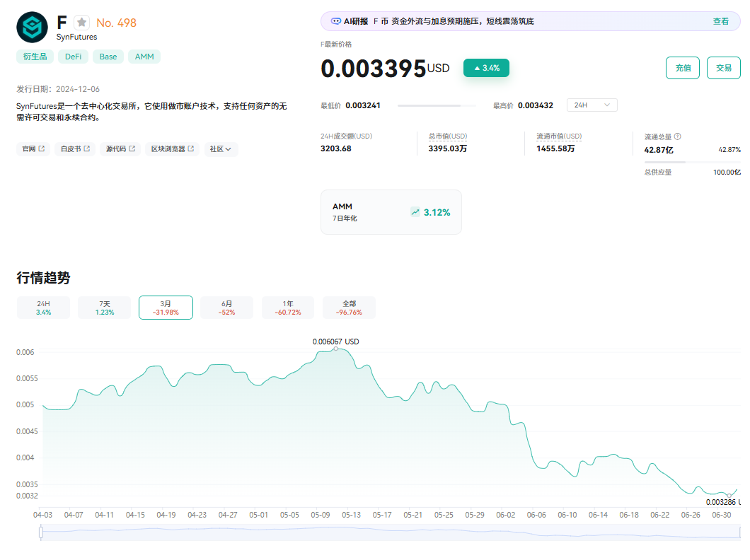Viewport: 750px width, 560px height.
Task: Click the 0.006067 USD peak marker
Action: click(x=336, y=349)
